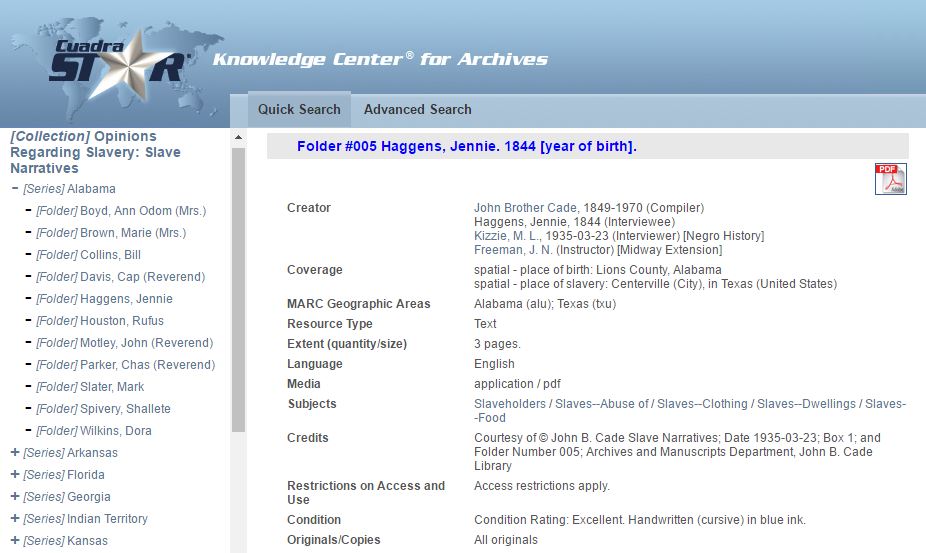Viewport: 926px width, 553px height.
Task: Select the Florida series label
Action: tap(64, 474)
